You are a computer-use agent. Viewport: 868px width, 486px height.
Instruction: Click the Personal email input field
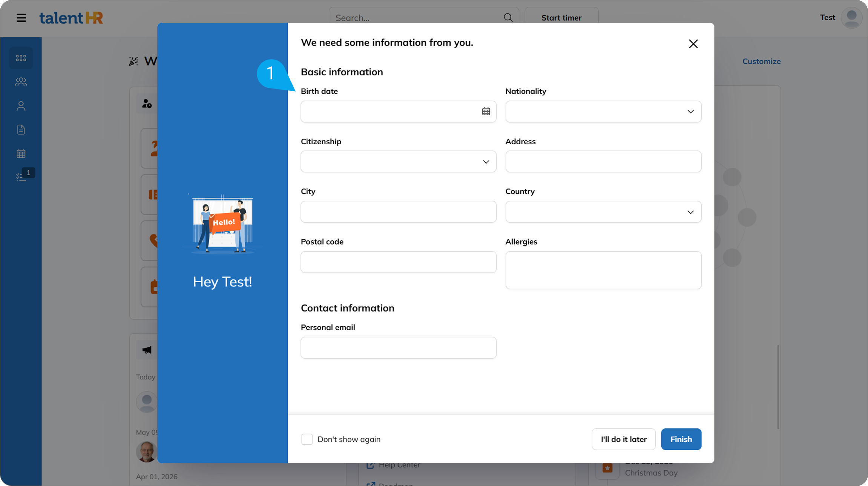[x=399, y=347]
